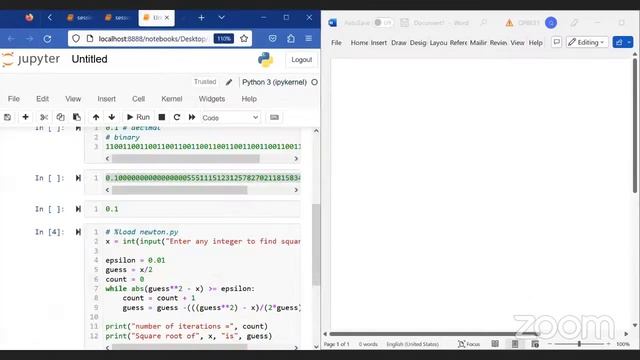List all Firefox tabs with the chevron
Screen dimensions: 640x360
222,18
